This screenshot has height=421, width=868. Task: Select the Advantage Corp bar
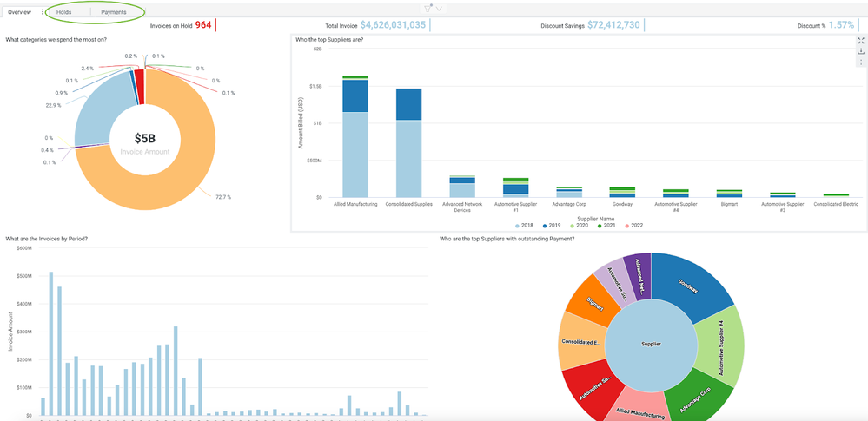click(x=568, y=192)
